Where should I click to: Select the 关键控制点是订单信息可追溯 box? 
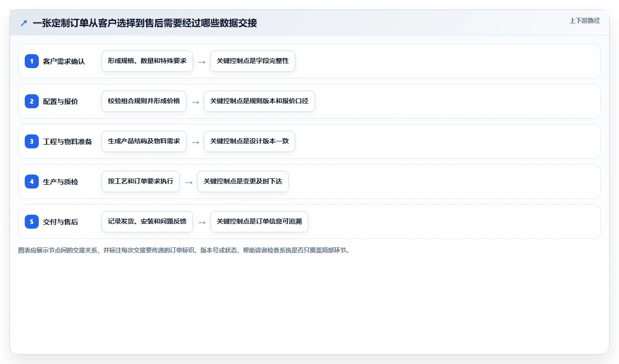click(x=259, y=222)
